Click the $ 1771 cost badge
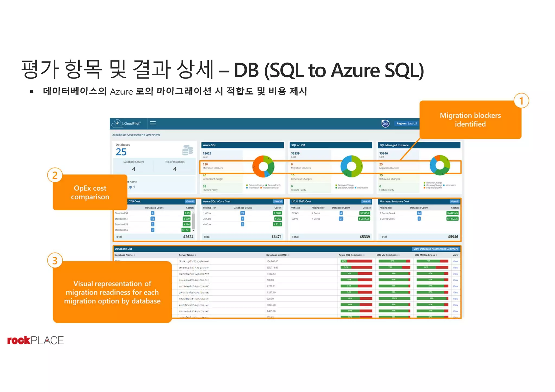 click(186, 230)
